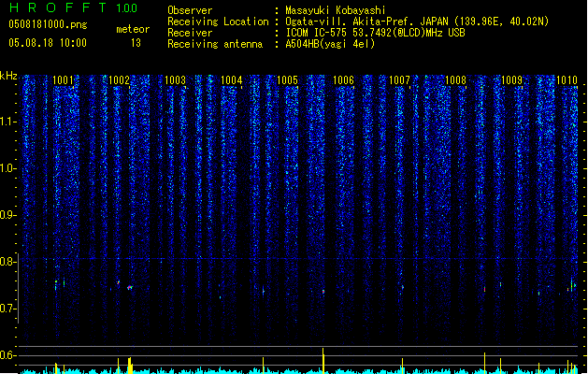
Task: Select the Ogata-vill. Akita-Pref. JAPAN location text
Action: tap(417, 22)
